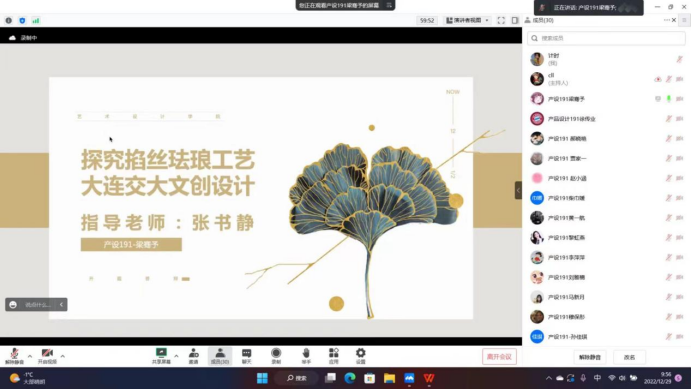Expand video options arrow beside camera

[x=63, y=356]
